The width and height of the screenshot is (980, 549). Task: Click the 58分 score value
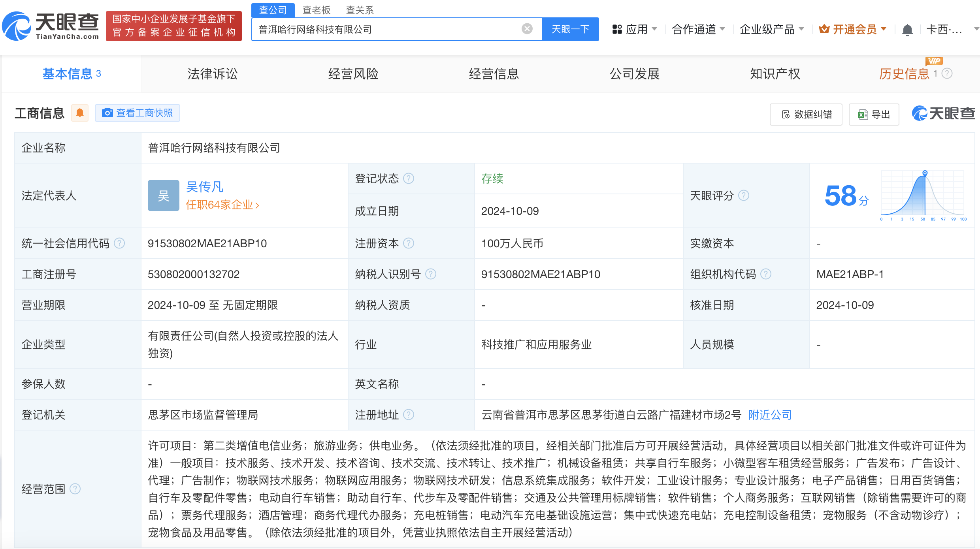click(x=846, y=196)
